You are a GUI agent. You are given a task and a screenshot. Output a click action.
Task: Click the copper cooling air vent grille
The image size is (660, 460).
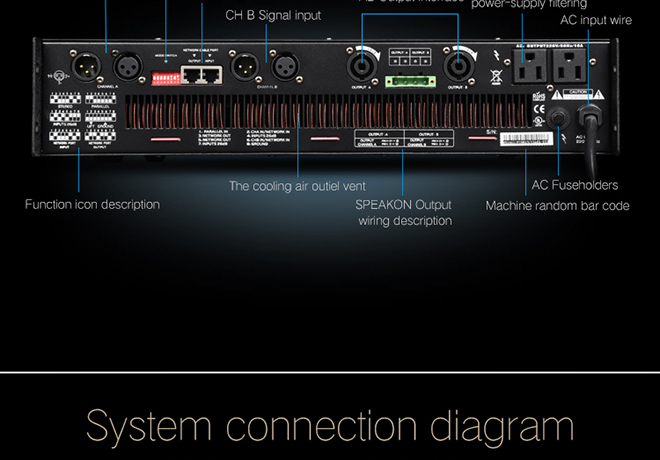click(x=328, y=112)
